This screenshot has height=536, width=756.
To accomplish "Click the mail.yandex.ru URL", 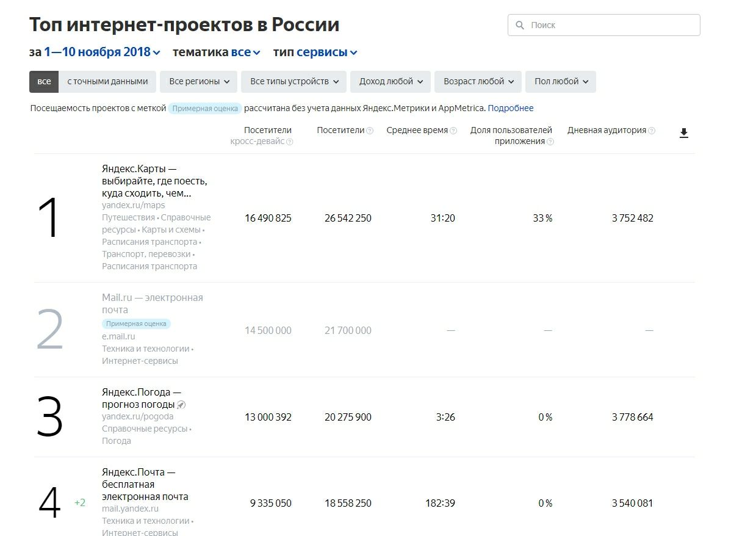I will [130, 509].
